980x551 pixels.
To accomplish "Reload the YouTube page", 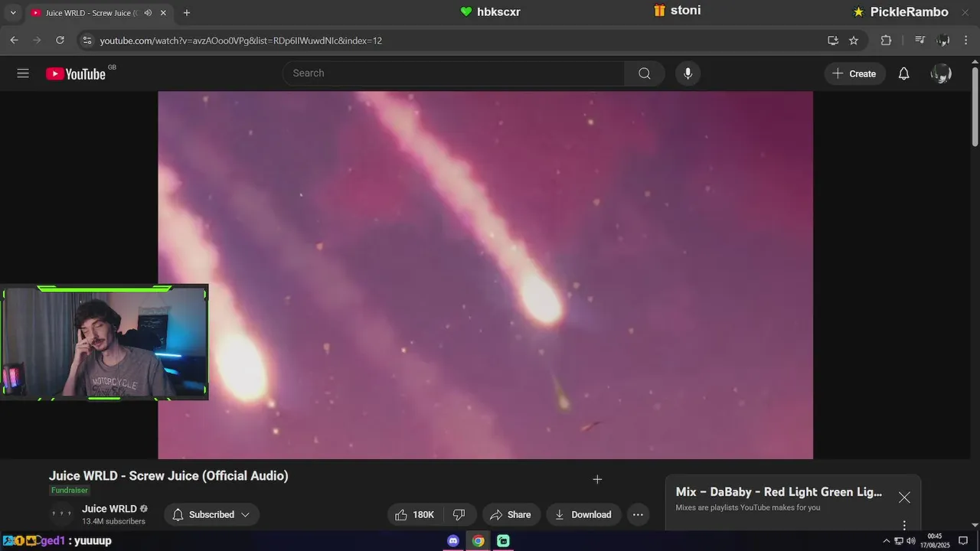I will [x=60, y=41].
